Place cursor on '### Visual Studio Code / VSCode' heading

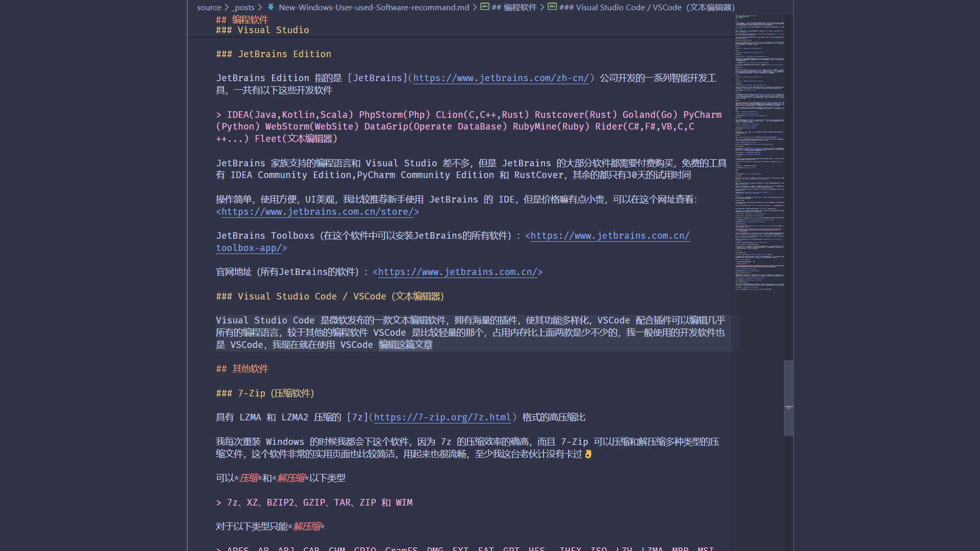[330, 296]
